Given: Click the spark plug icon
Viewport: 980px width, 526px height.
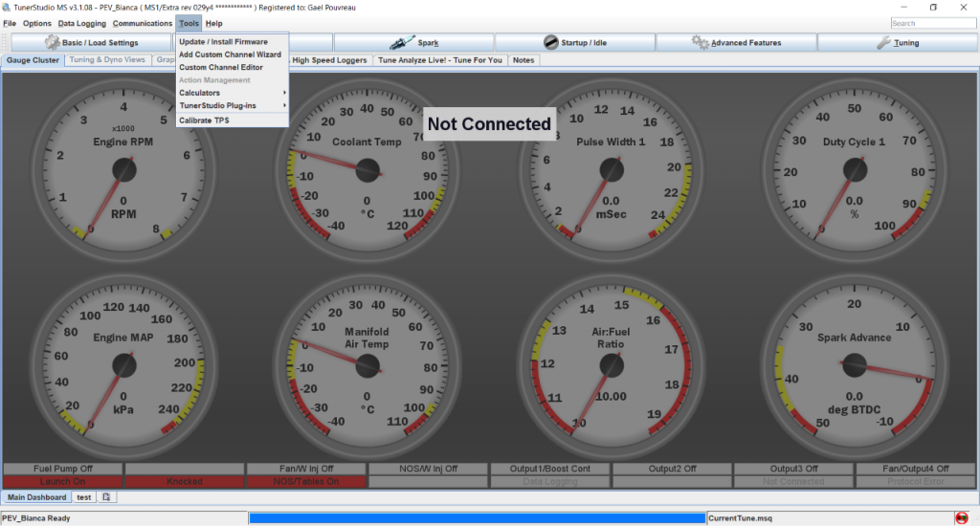Looking at the screenshot, I should 402,42.
